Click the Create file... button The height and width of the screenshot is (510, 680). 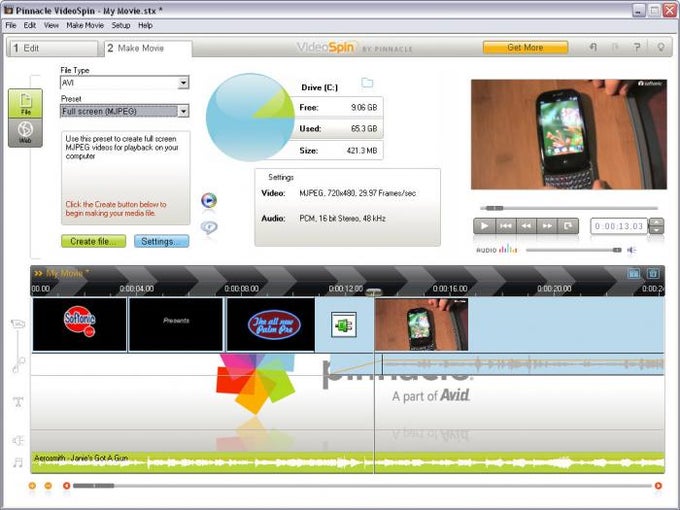point(94,241)
